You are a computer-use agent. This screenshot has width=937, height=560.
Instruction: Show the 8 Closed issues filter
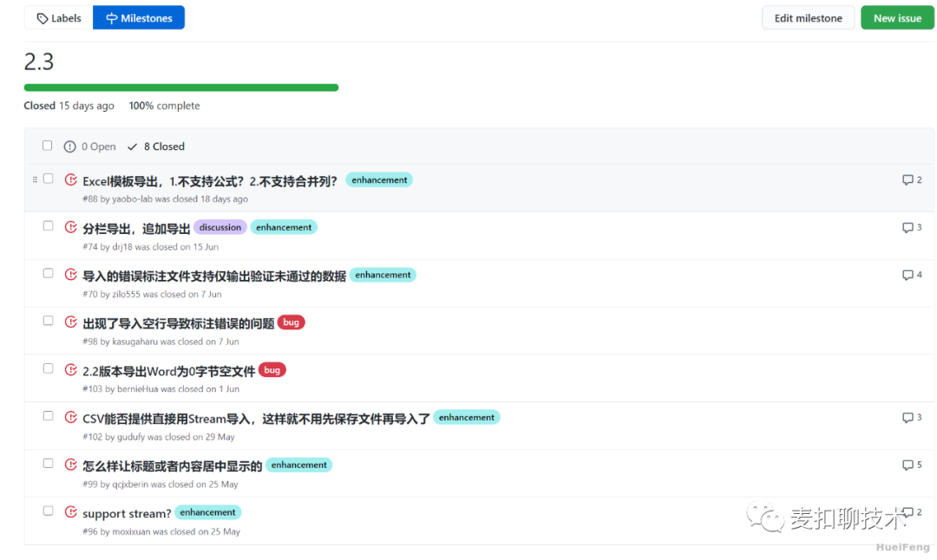coord(156,147)
